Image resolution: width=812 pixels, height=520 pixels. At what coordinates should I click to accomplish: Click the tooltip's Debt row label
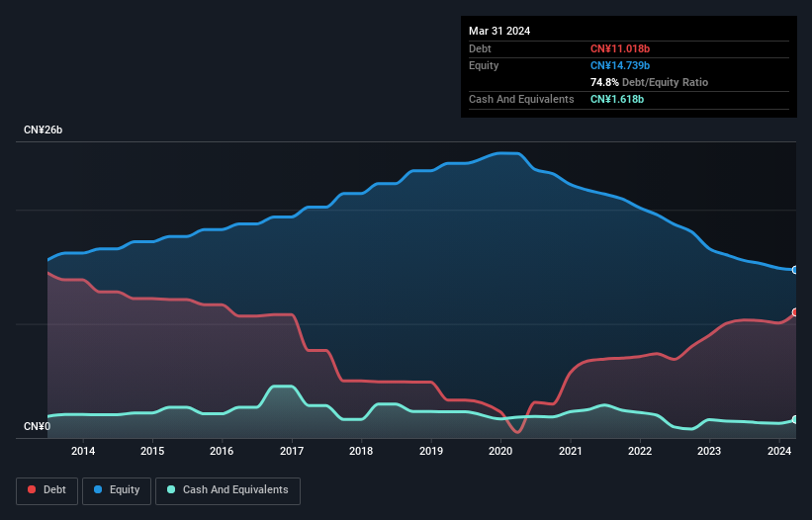coord(480,48)
